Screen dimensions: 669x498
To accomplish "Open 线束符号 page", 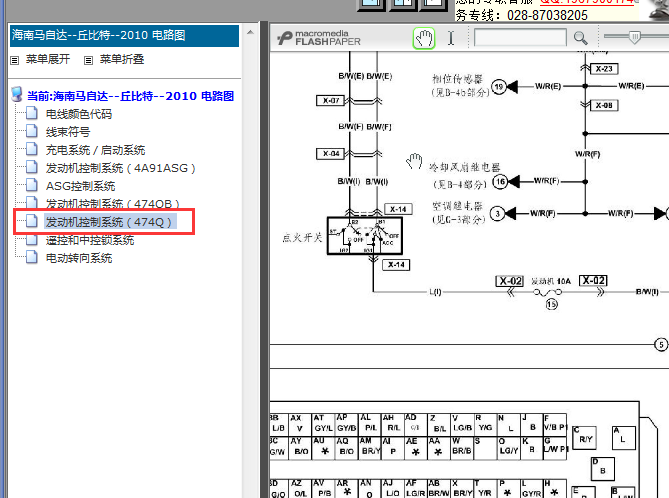I will pos(68,132).
